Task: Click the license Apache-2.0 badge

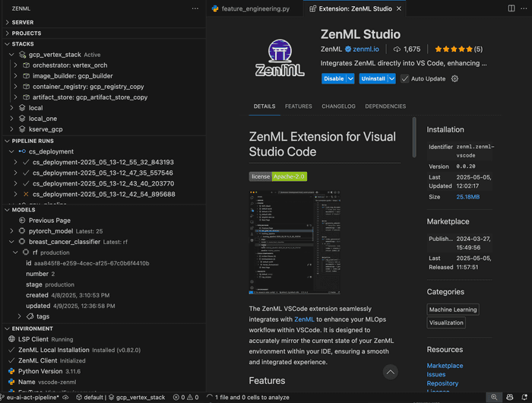Action: click(x=278, y=176)
